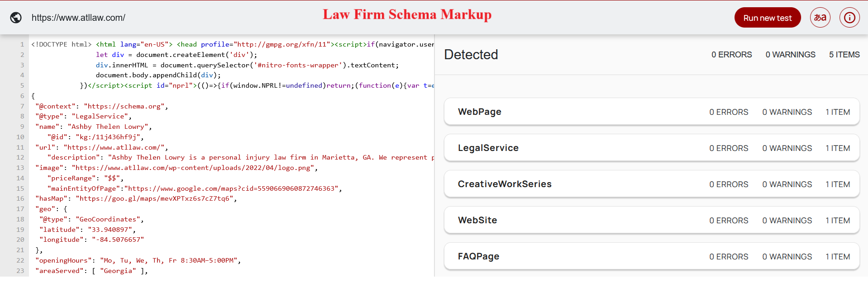
Task: Click the 0 WARNINGS summary count in header
Action: [x=790, y=55]
